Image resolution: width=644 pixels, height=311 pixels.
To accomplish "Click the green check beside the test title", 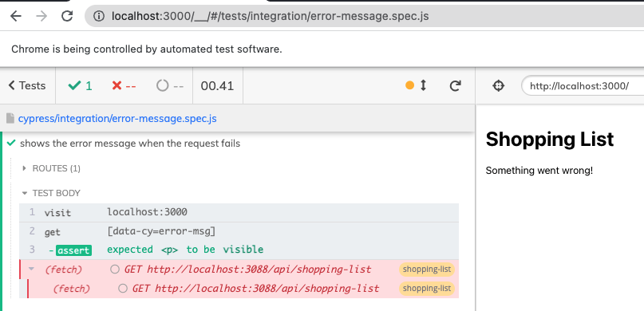I will pos(11,144).
